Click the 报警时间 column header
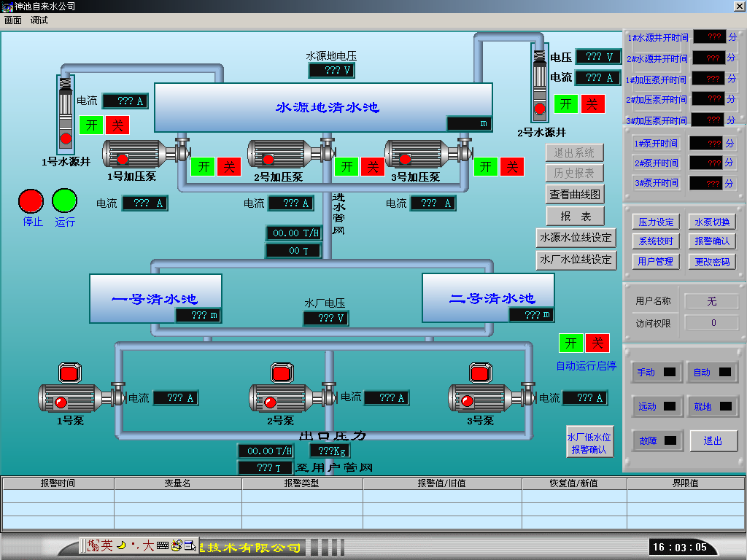 click(x=58, y=483)
